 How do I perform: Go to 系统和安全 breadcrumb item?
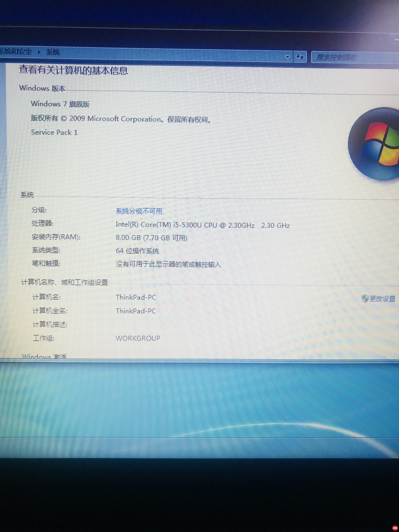tap(16, 51)
